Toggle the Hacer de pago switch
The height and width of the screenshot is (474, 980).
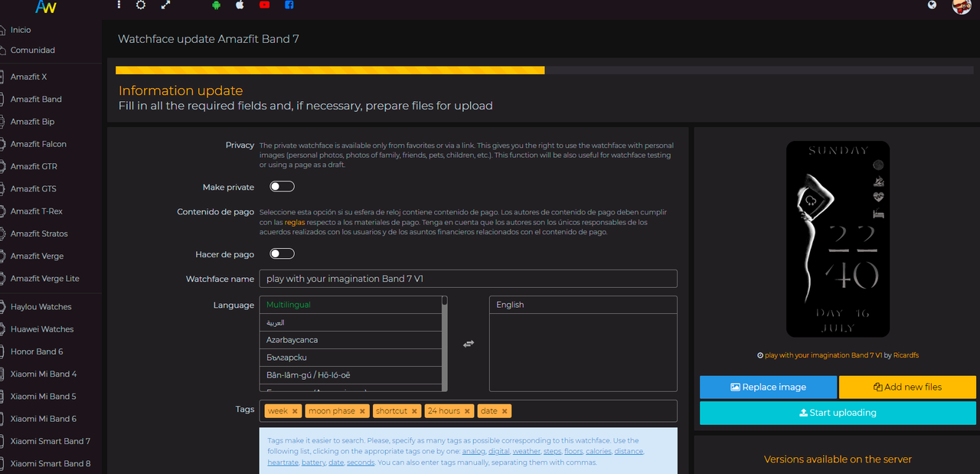[x=282, y=253]
